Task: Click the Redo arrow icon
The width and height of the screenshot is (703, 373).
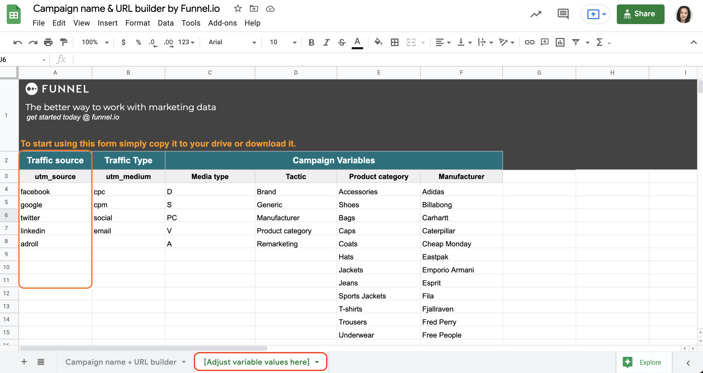Action: tap(33, 43)
